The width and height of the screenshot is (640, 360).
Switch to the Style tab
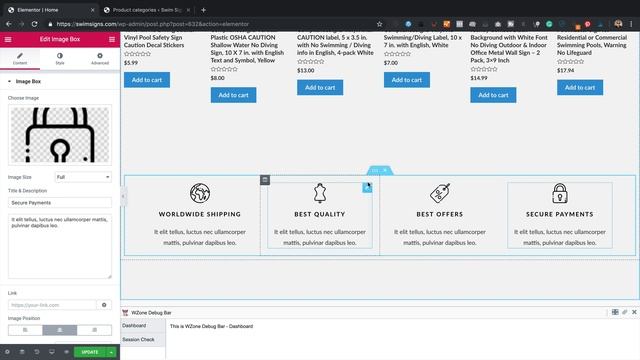click(x=60, y=58)
